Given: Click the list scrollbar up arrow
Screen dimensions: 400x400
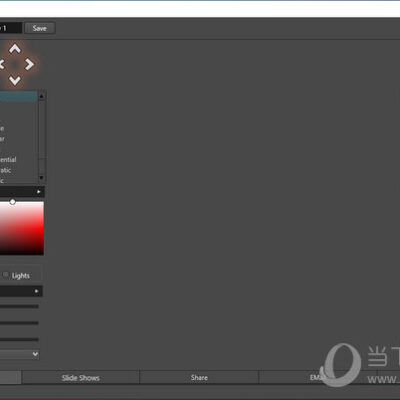Looking at the screenshot, I should [42, 96].
